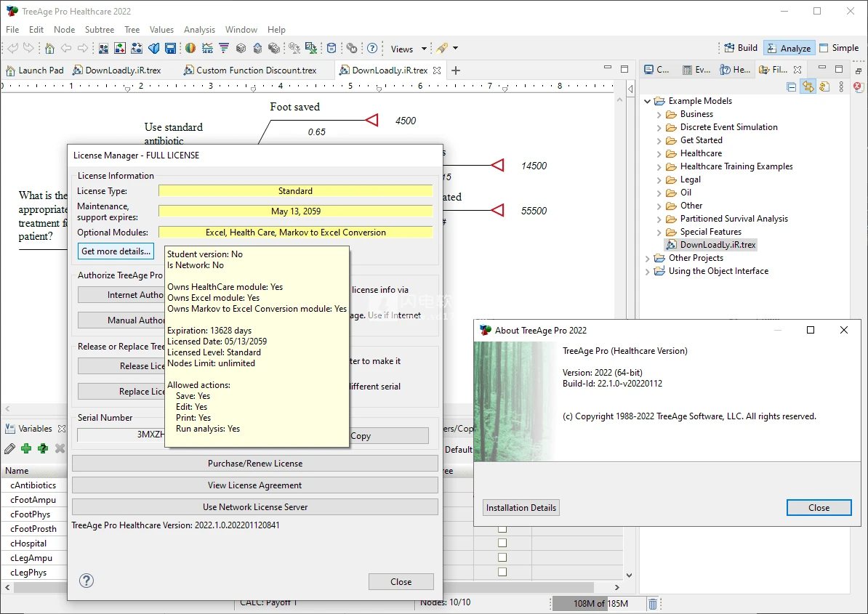Click the database cylinder icon in toolbar

tap(331, 49)
